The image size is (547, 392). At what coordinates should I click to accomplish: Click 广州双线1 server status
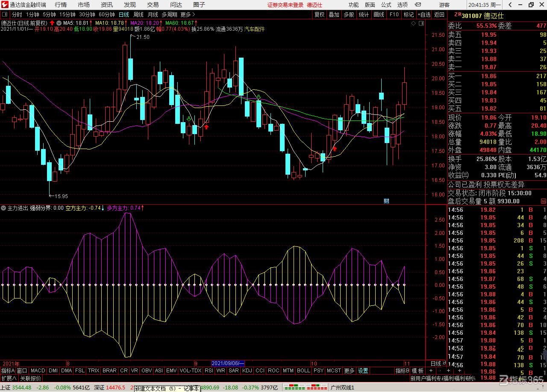coord(342,388)
